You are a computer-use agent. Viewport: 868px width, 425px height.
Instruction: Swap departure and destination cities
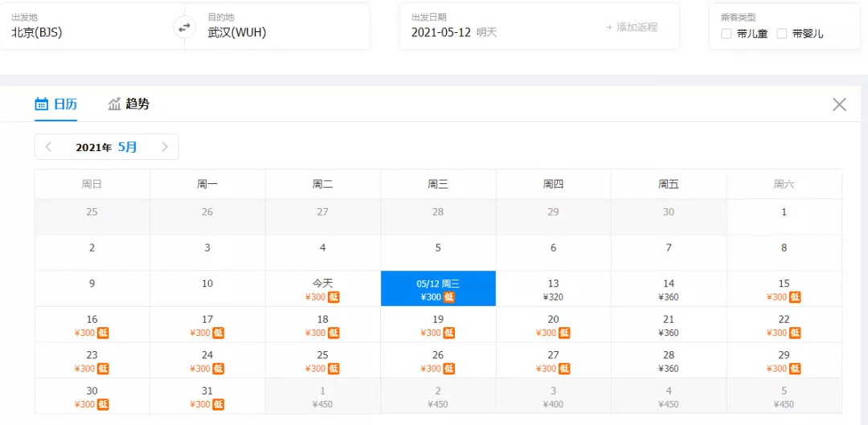[184, 27]
